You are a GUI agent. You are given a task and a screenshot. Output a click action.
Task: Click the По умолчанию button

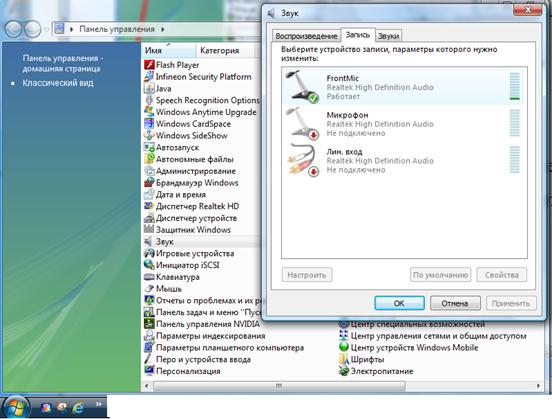440,275
